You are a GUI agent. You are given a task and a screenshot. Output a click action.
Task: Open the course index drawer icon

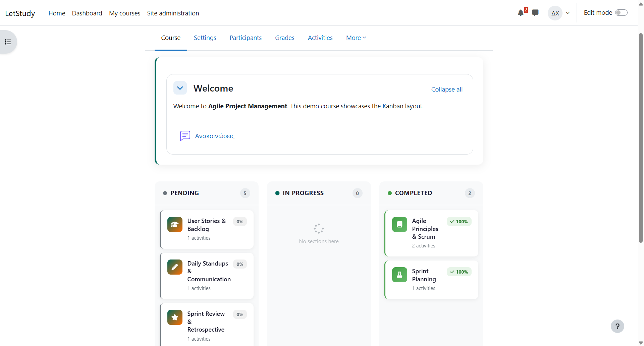coord(8,42)
